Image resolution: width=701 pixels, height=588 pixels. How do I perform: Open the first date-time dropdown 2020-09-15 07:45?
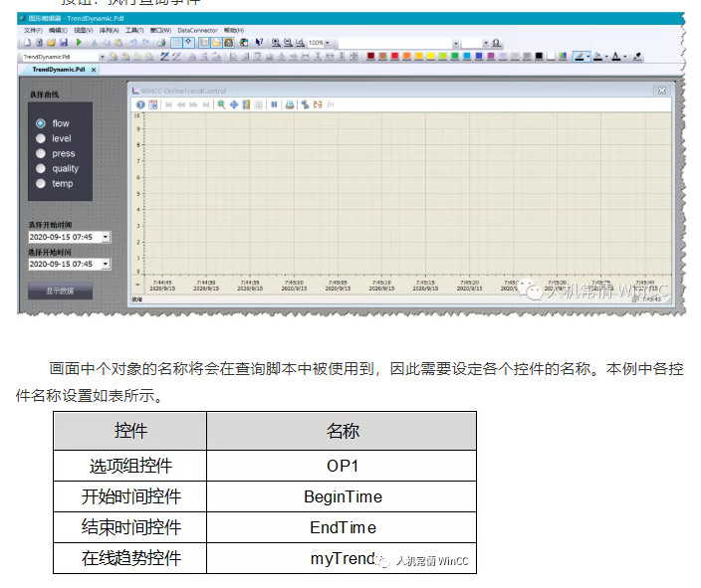click(106, 238)
